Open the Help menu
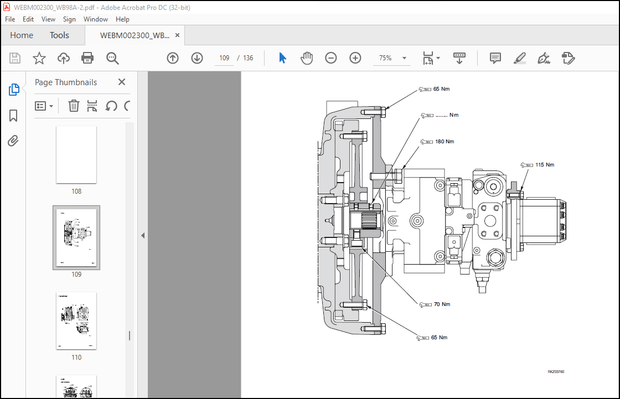The image size is (620, 399). 122,19
